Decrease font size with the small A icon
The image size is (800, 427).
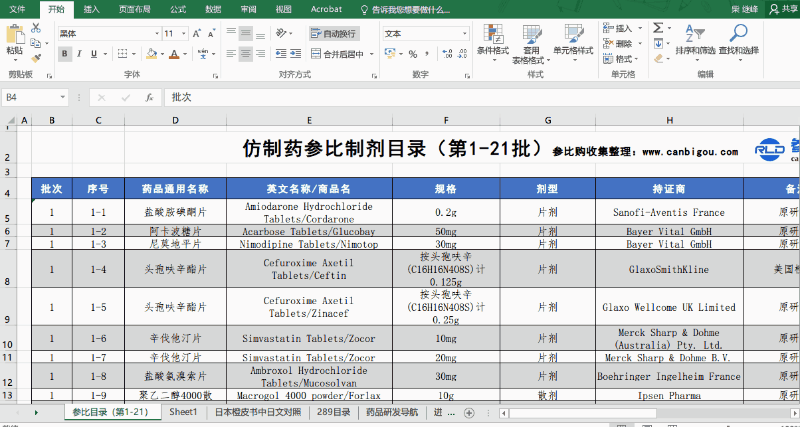click(x=211, y=34)
